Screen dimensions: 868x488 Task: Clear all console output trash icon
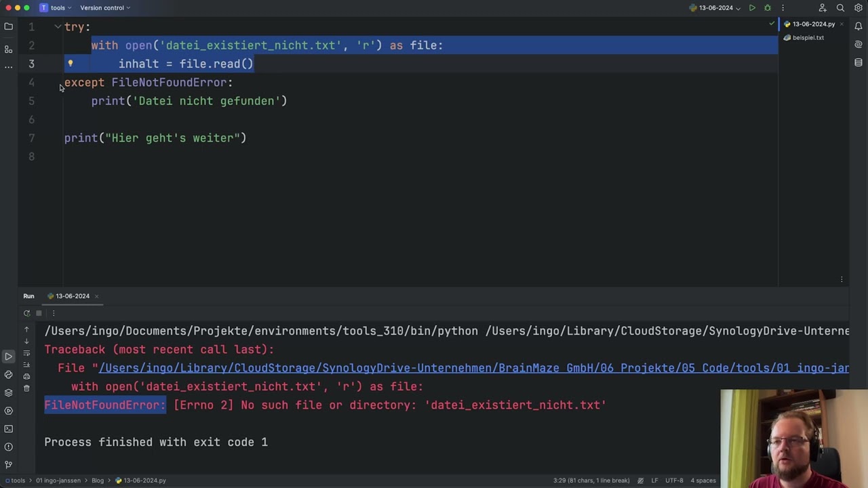click(26, 388)
